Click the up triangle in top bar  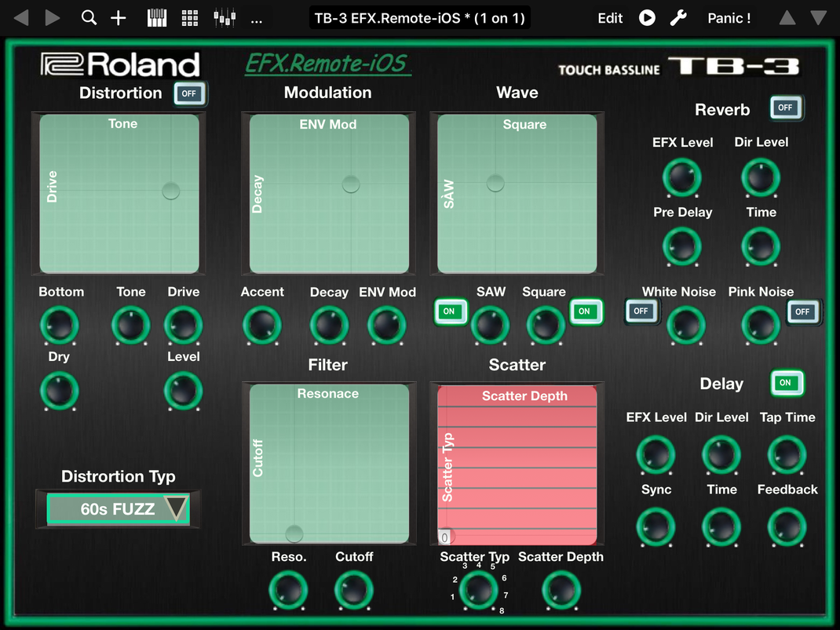(x=787, y=18)
